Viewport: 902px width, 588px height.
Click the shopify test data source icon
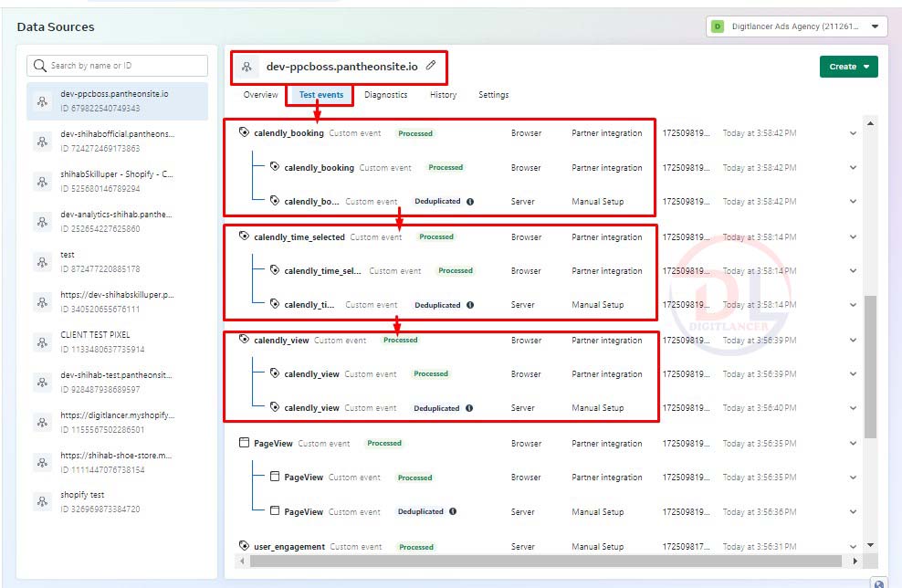coord(42,501)
